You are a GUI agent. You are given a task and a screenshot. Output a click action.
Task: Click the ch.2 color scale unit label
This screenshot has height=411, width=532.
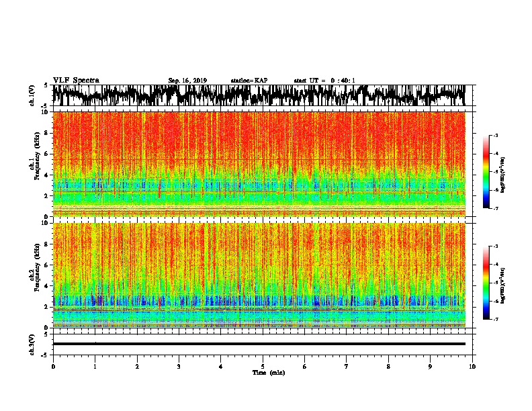(x=503, y=285)
